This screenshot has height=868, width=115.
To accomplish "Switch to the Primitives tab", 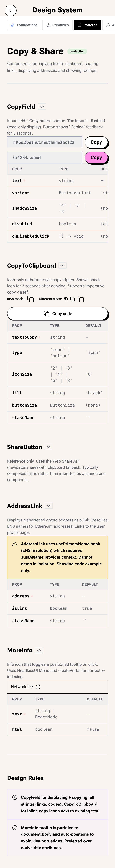I will [x=58, y=25].
